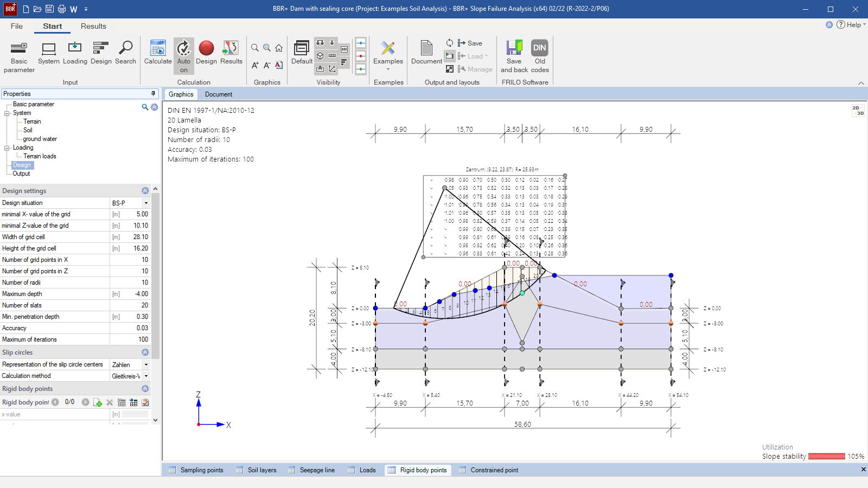Open the Examples dropdown in ribbon
Viewport: 868px width, 488px height.
point(388,56)
